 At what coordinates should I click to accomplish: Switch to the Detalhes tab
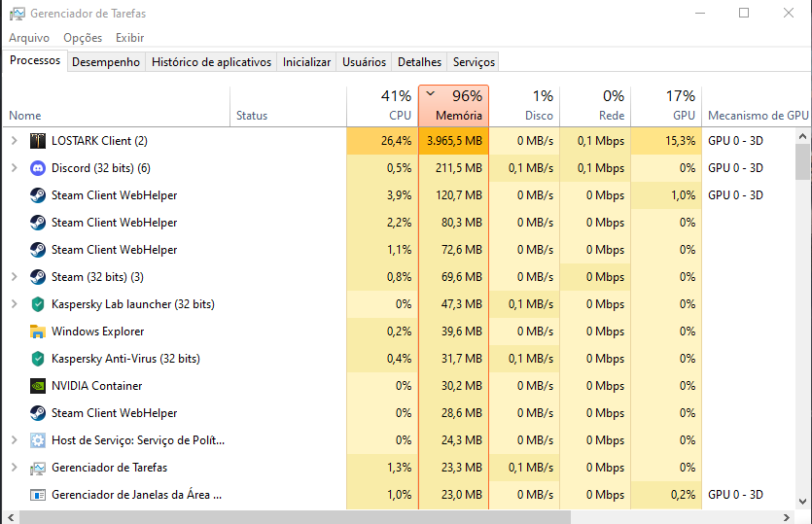pyautogui.click(x=419, y=62)
